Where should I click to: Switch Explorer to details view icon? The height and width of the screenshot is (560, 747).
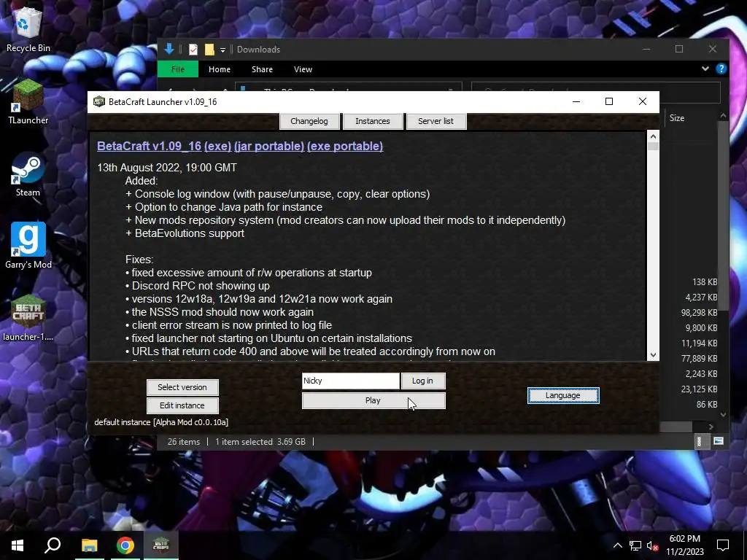coord(699,441)
